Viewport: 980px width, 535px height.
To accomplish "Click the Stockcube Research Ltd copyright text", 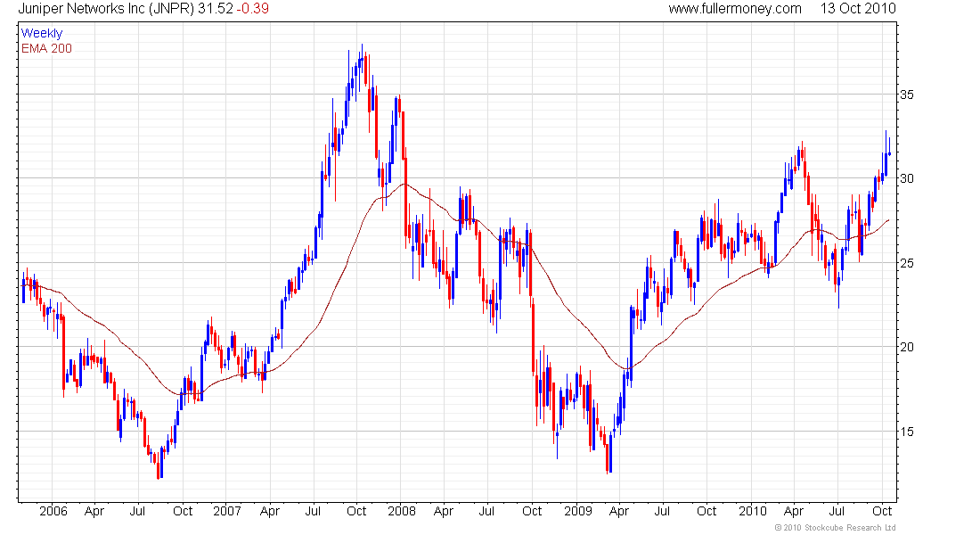I will [x=835, y=528].
